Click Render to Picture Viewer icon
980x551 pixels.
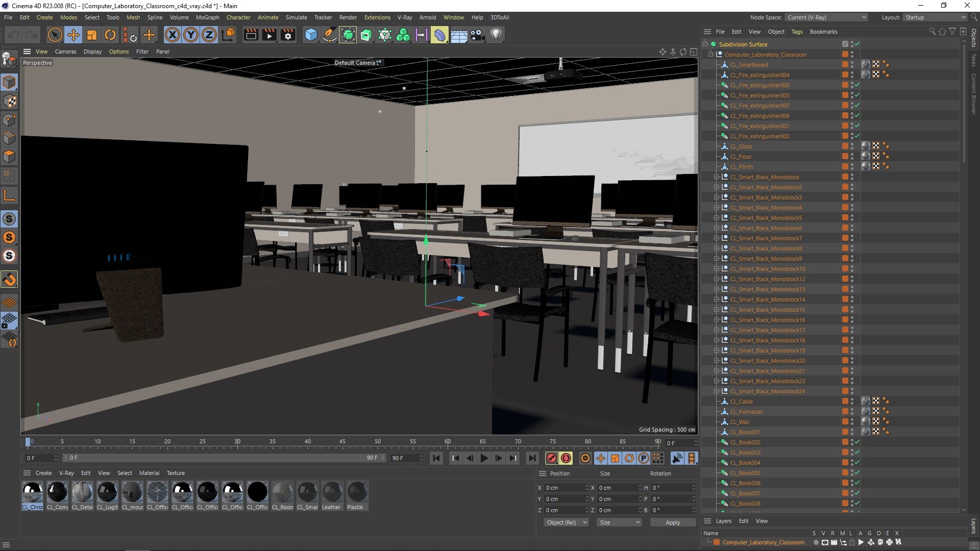coord(269,35)
